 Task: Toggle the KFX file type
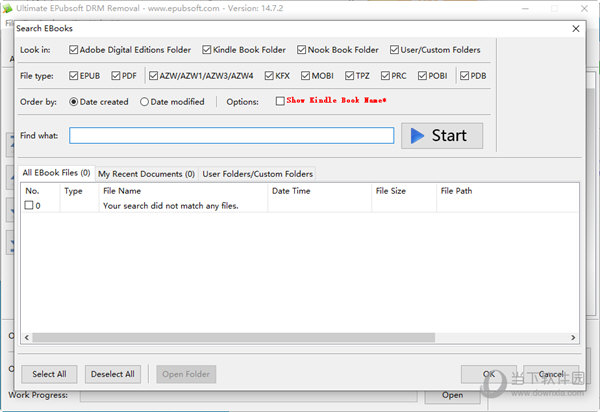tap(269, 76)
